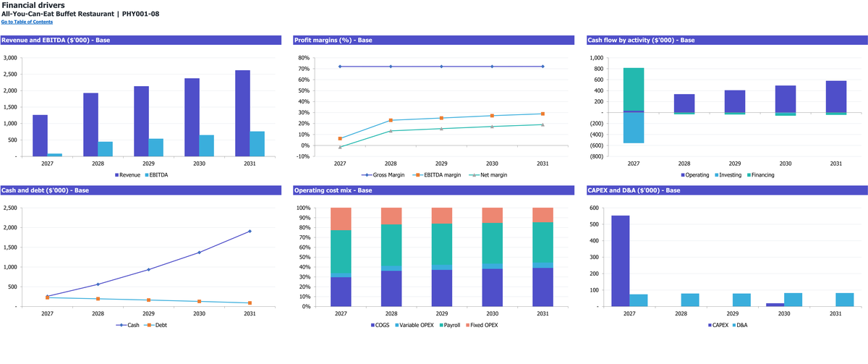Select the Investing legend entry
The height and width of the screenshot is (364, 868).
click(x=729, y=175)
